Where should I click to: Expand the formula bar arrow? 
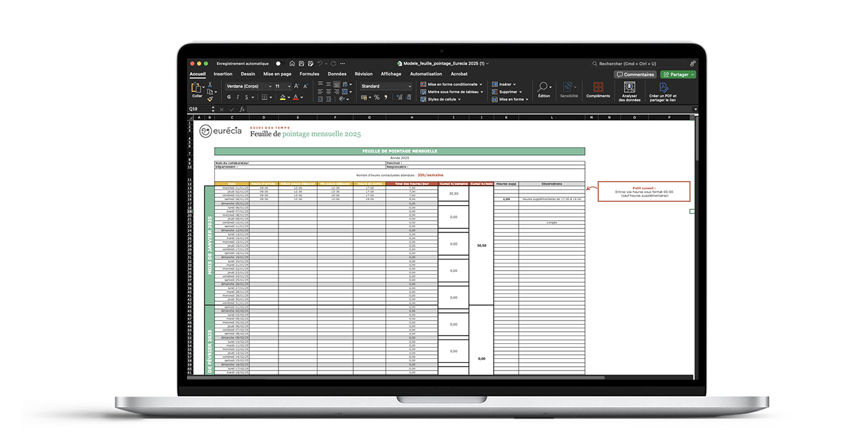coord(695,109)
